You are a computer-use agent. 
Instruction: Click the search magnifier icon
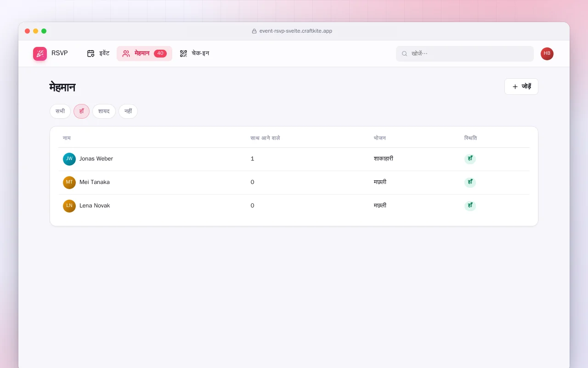tap(405, 54)
